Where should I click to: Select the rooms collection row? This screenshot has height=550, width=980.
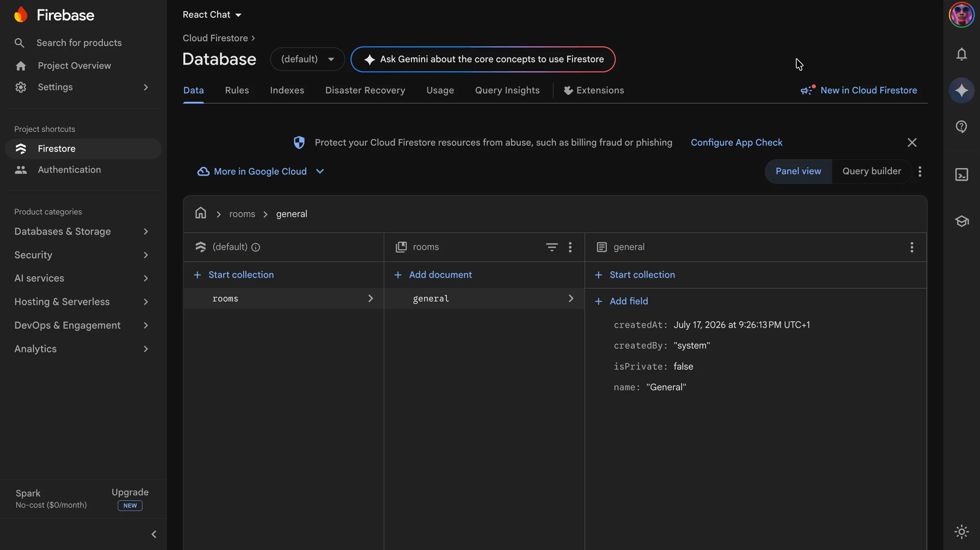click(284, 298)
